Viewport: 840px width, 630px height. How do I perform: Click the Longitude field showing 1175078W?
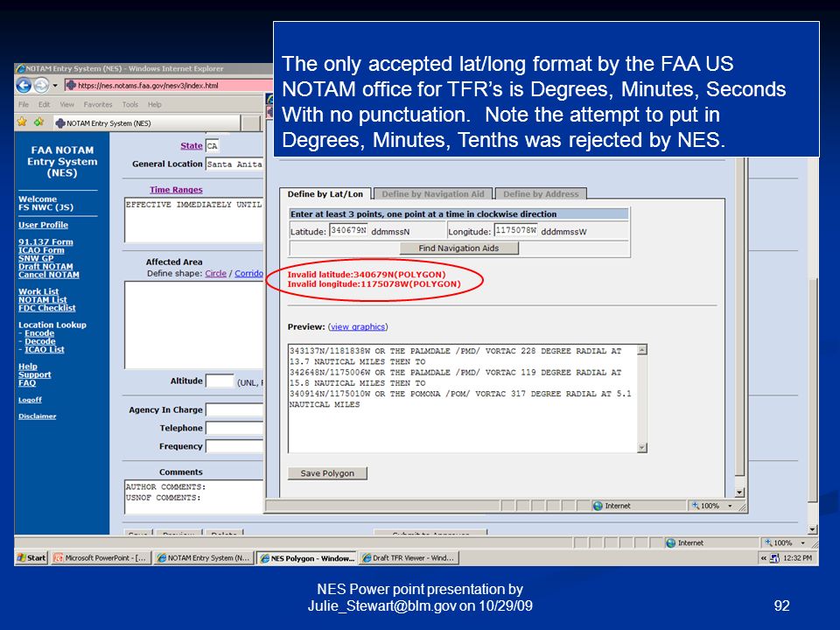coord(516,230)
